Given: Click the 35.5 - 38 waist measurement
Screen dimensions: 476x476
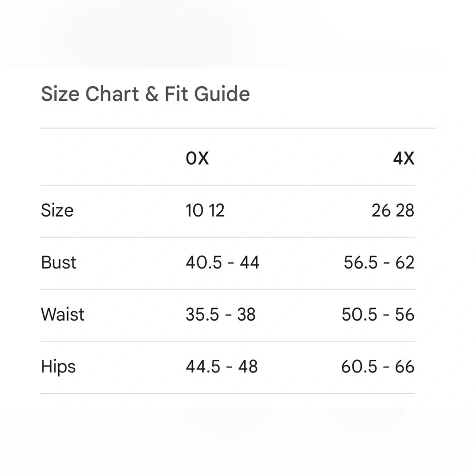Looking at the screenshot, I should click(221, 314).
